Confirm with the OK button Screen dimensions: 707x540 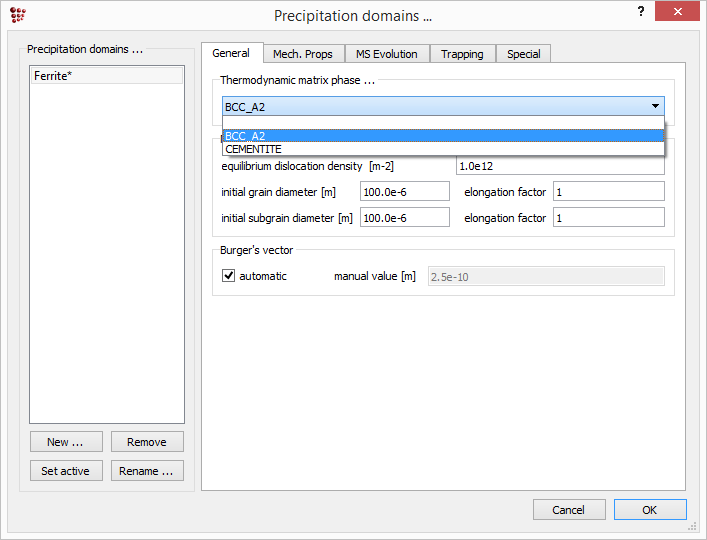[649, 510]
